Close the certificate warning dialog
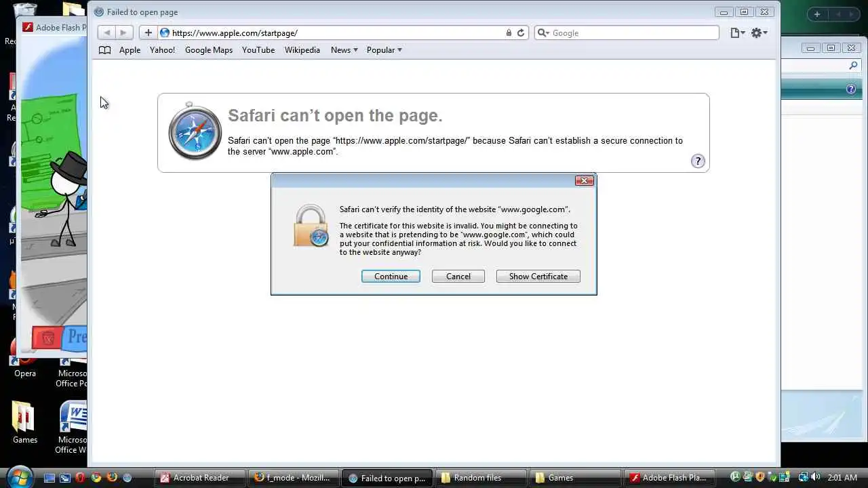Image resolution: width=868 pixels, height=488 pixels. click(584, 180)
